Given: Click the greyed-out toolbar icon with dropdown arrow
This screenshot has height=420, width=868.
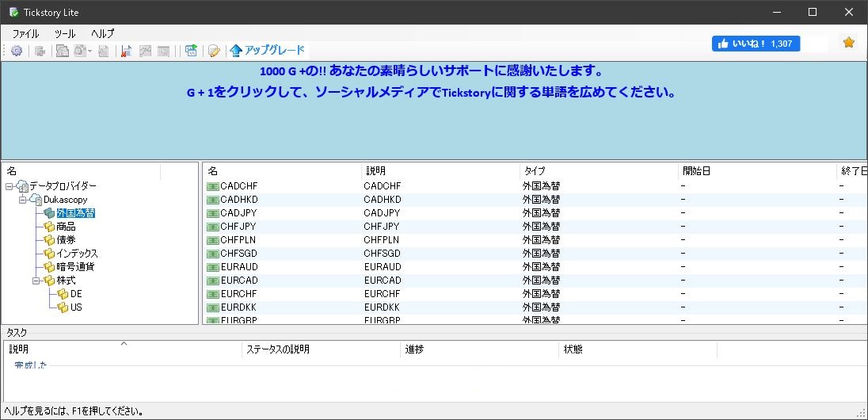Looking at the screenshot, I should point(80,51).
